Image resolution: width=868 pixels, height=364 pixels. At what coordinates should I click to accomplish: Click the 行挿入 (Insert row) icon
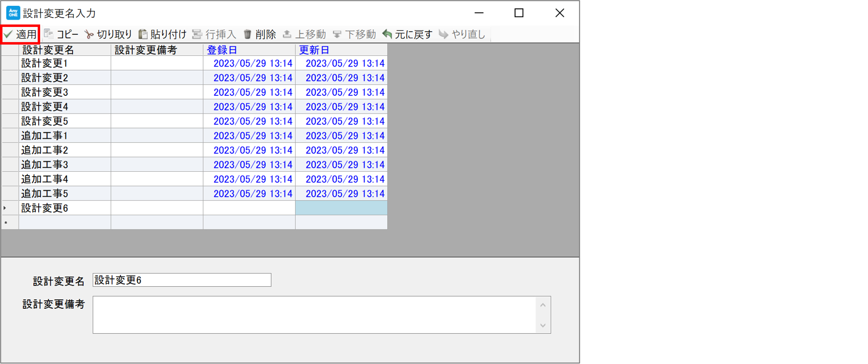coord(197,34)
